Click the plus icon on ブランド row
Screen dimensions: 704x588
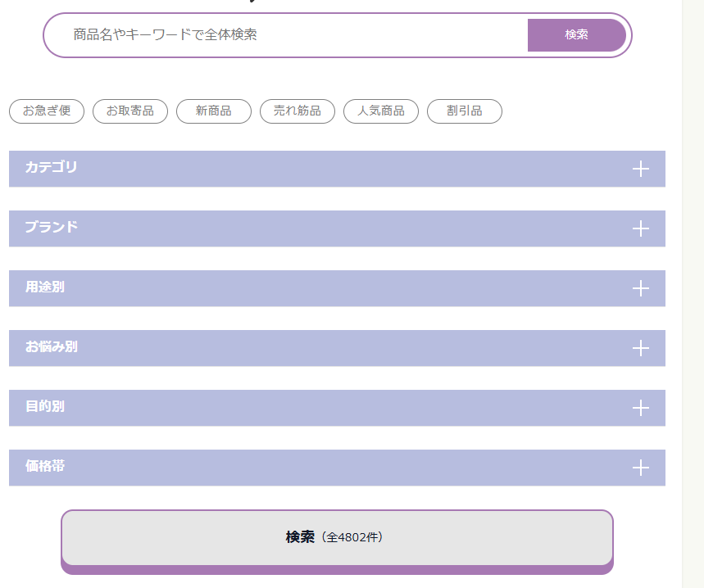click(641, 228)
